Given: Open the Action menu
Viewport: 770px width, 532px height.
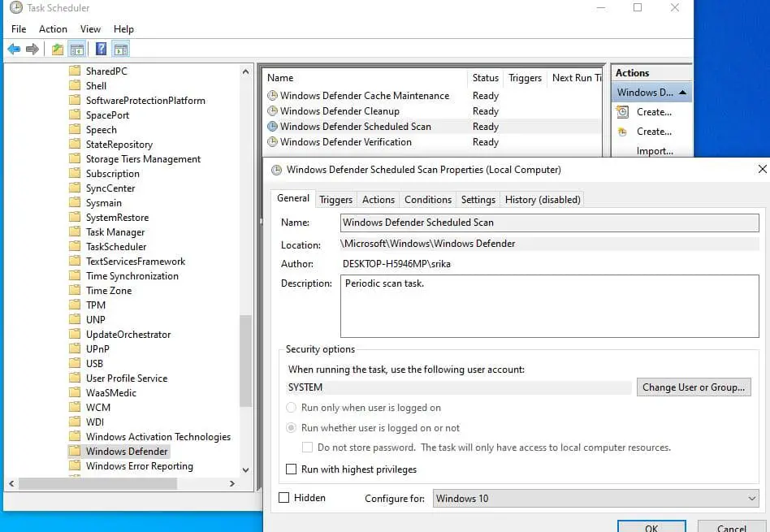Looking at the screenshot, I should 53,29.
